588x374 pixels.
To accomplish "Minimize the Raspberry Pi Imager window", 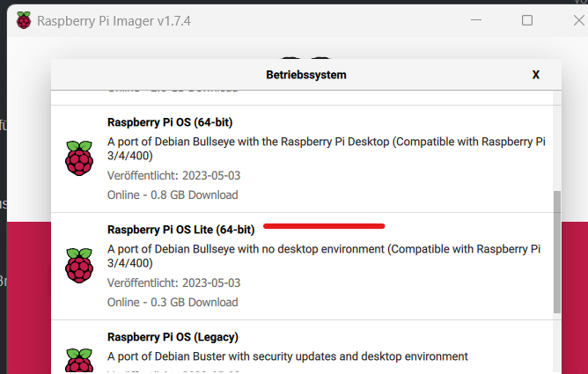I will [476, 20].
